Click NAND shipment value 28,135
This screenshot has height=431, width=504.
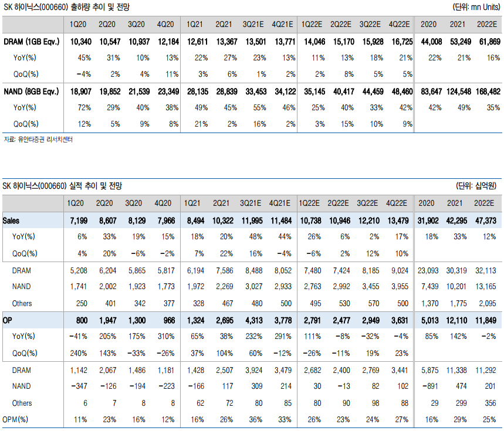[x=197, y=91]
